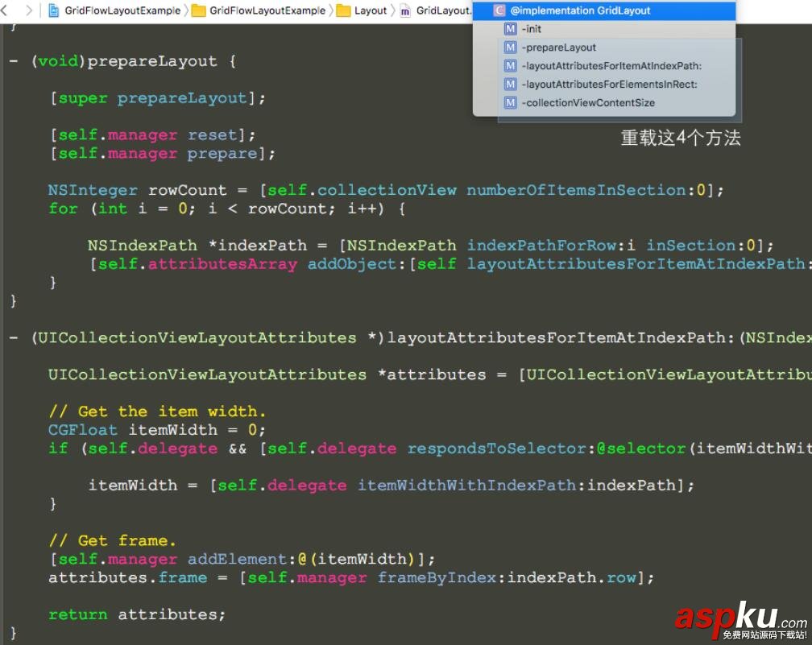Open the breadcrumb chevron after Layout
Viewport: 812px width, 645px height.
391,10
